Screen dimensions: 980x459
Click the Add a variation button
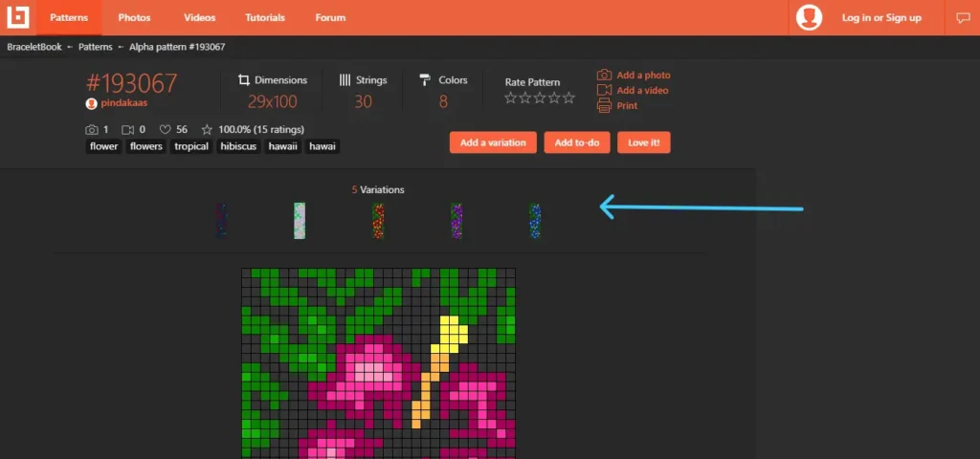pos(493,142)
